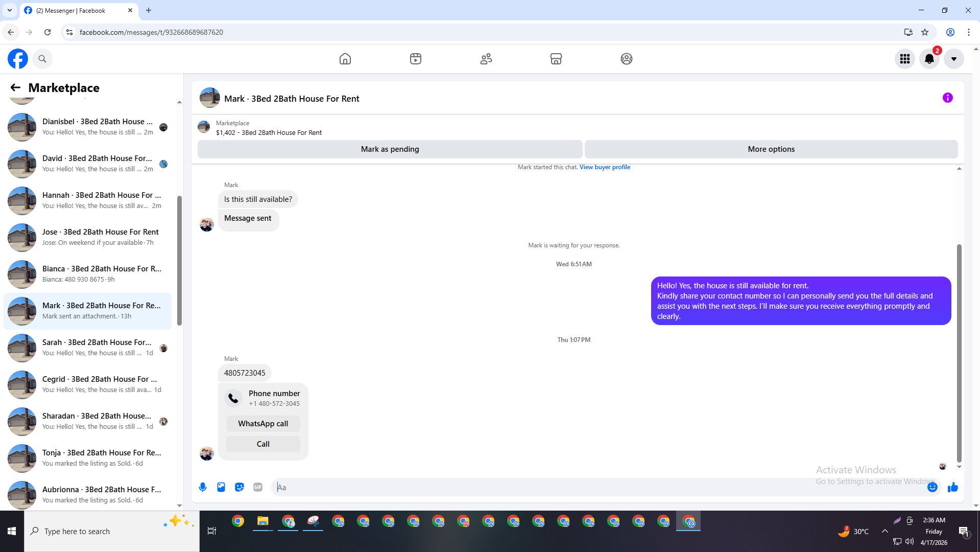The image size is (980, 552).
Task: Open the Facebook apps grid menu
Action: (905, 59)
